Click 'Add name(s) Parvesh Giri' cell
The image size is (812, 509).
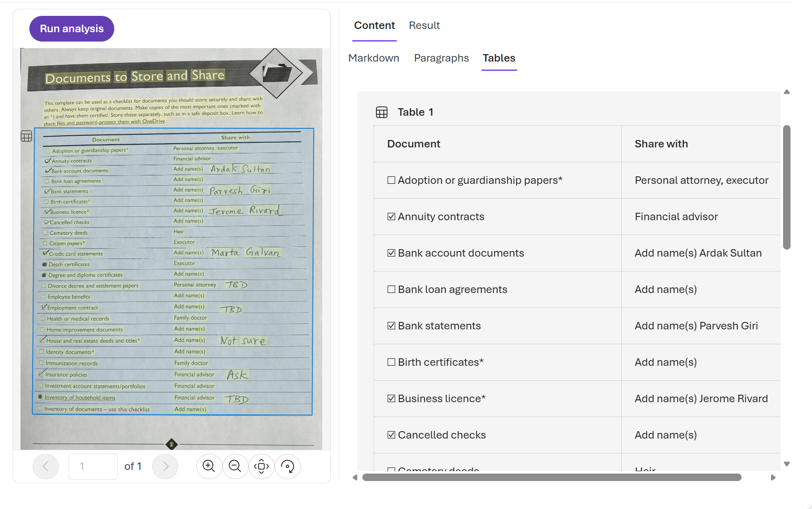[x=701, y=326]
